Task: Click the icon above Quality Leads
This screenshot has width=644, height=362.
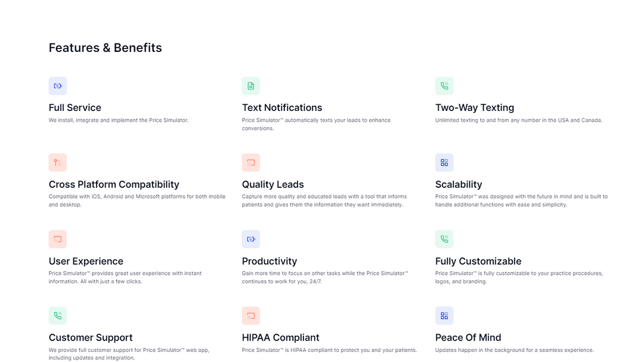Action: [251, 162]
